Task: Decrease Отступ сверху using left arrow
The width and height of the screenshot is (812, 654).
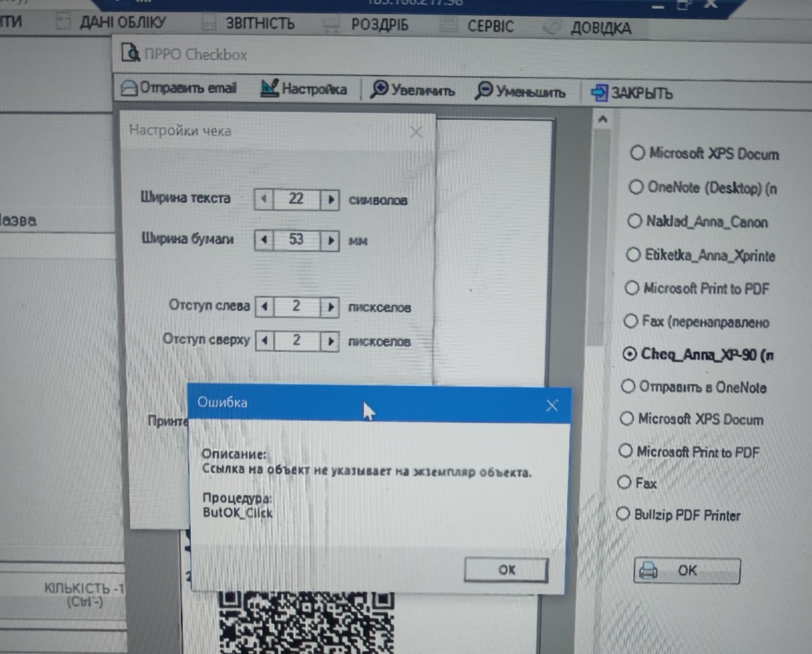Action: point(264,341)
